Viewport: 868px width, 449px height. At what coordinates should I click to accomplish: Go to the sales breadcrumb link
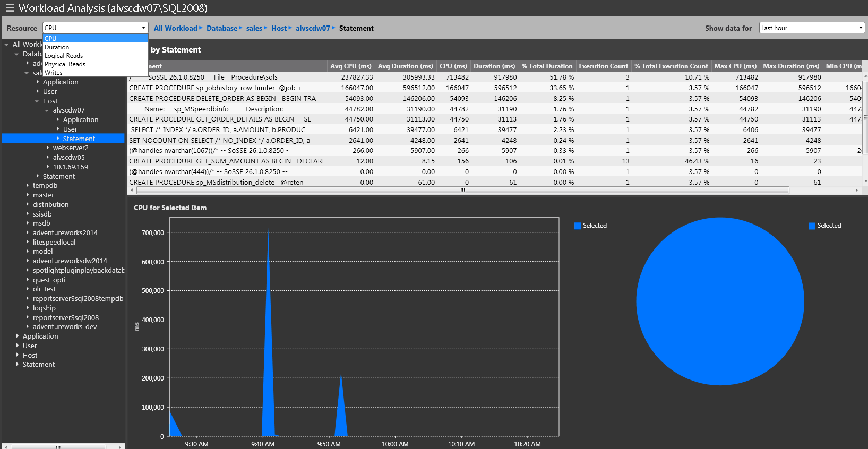[254, 28]
